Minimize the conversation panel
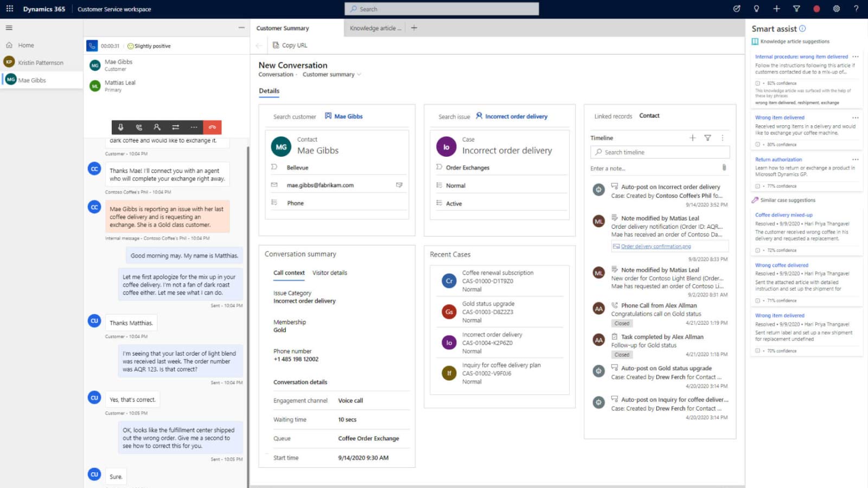Screen dimensions: 868x488 pyautogui.click(x=241, y=28)
